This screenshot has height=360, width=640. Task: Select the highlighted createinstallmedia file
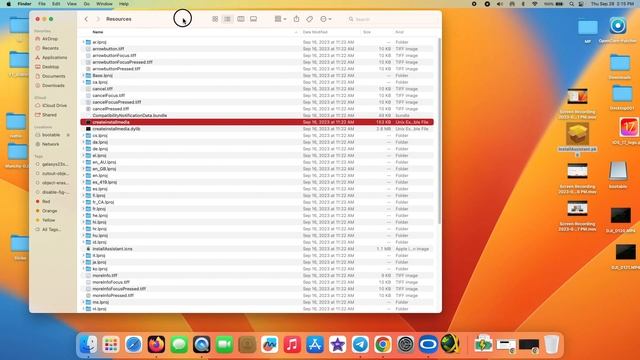(257, 122)
